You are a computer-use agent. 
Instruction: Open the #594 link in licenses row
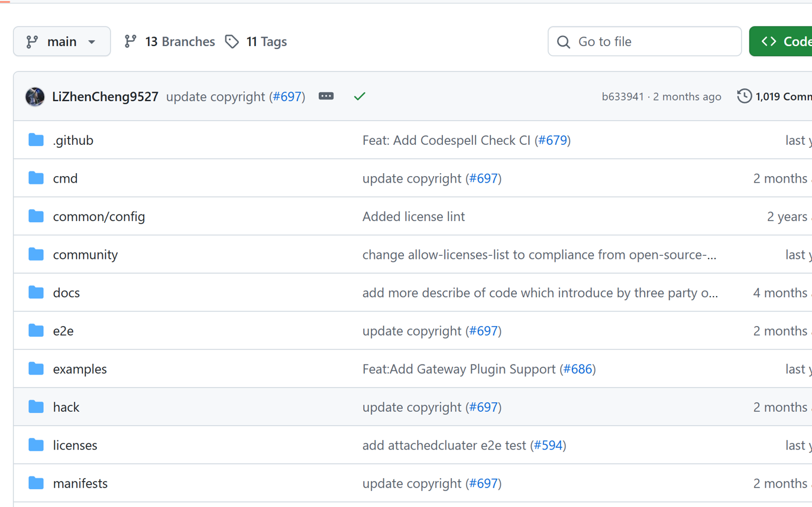pos(548,446)
